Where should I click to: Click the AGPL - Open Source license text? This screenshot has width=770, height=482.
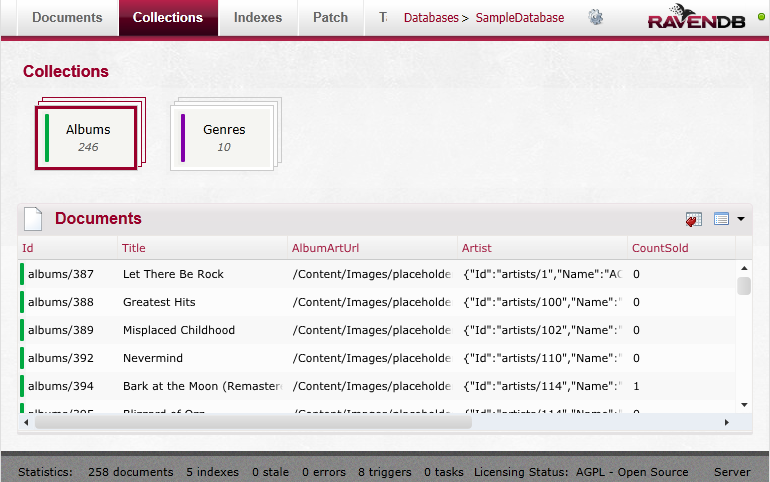(x=632, y=472)
